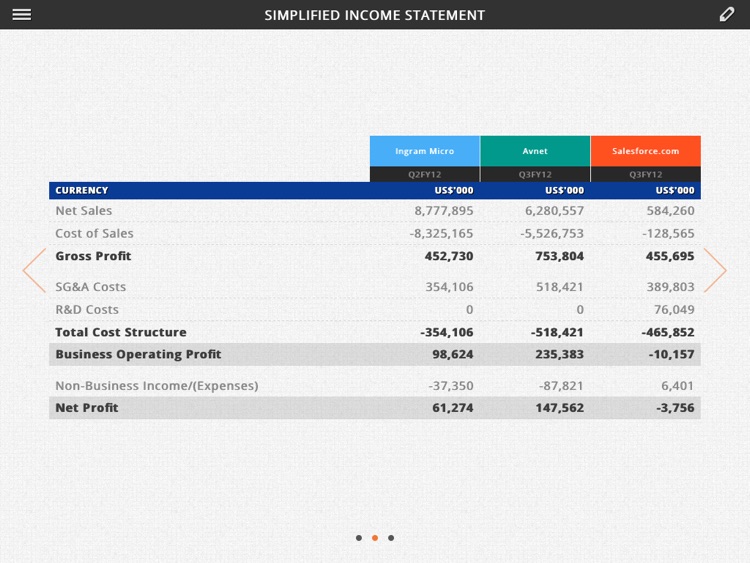Select the Avnet column header

pos(535,151)
